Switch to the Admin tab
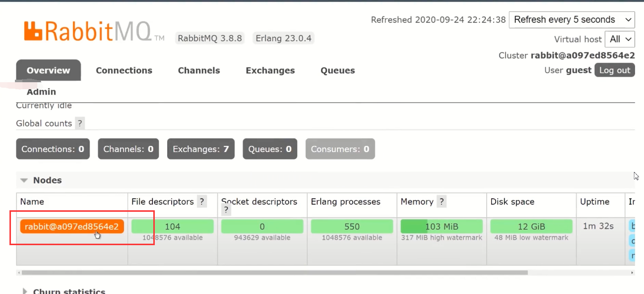The image size is (644, 294). tap(41, 92)
